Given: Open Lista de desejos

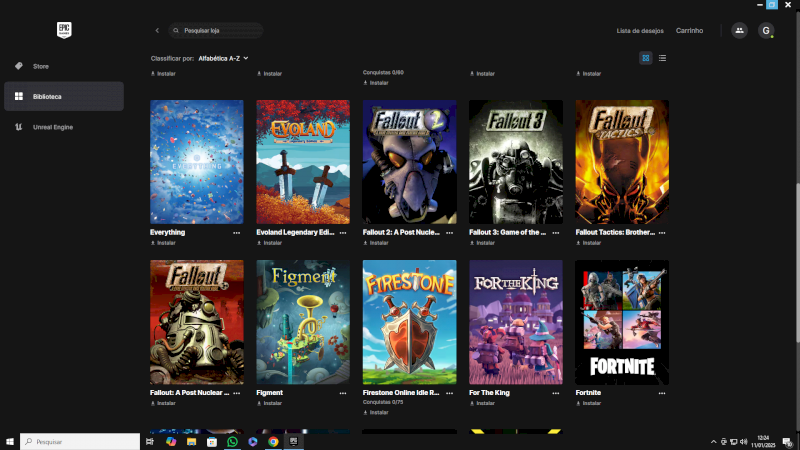Looking at the screenshot, I should (639, 31).
